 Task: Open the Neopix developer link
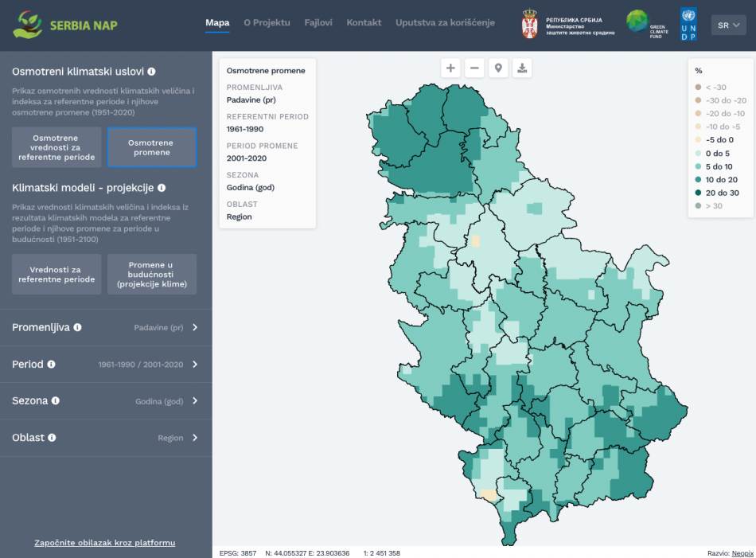[x=742, y=553]
